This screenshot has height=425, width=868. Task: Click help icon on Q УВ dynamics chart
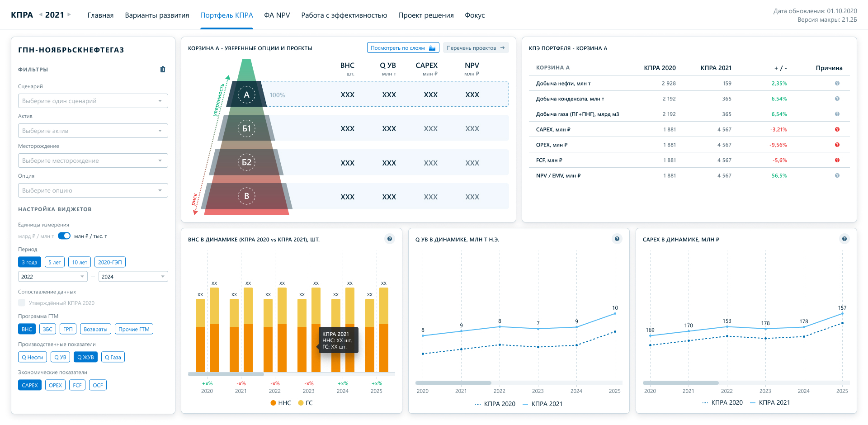(617, 239)
